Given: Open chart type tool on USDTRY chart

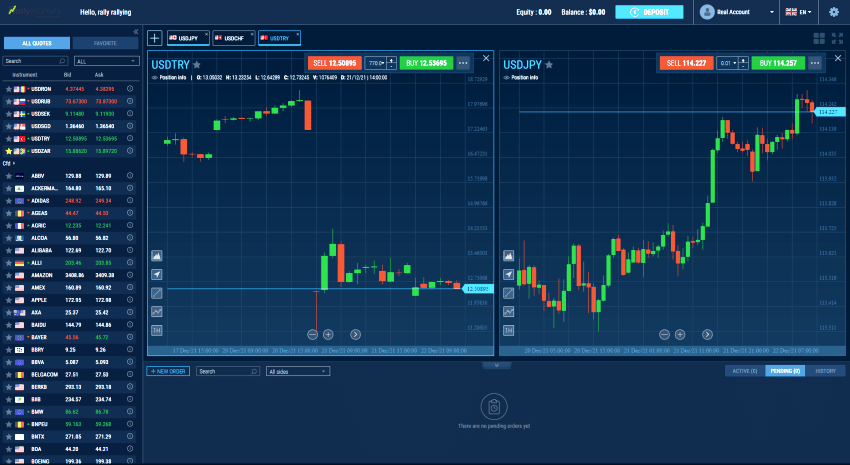Looking at the screenshot, I should 157,256.
